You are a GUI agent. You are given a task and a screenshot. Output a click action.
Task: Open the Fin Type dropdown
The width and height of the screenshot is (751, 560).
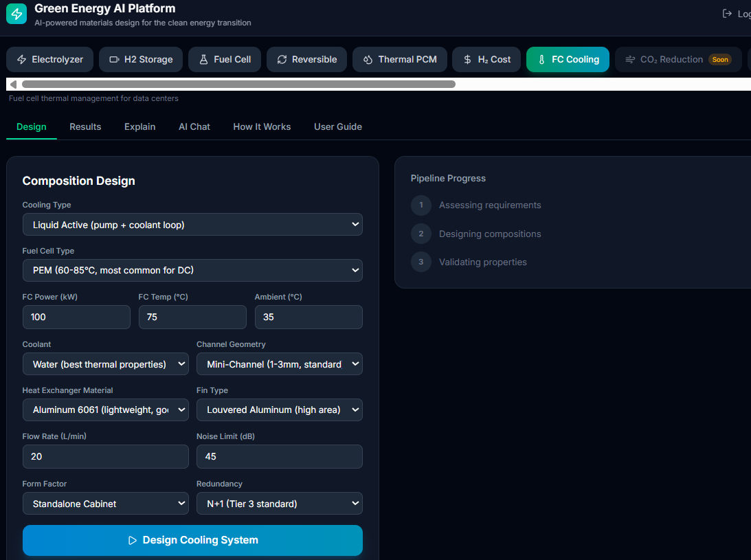[x=279, y=410]
